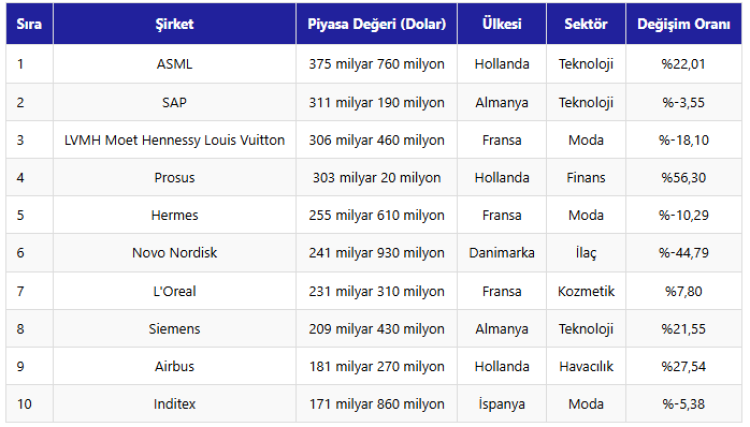This screenshot has height=427, width=750.
Task: Select the Havacılık sector cell
Action: [586, 366]
